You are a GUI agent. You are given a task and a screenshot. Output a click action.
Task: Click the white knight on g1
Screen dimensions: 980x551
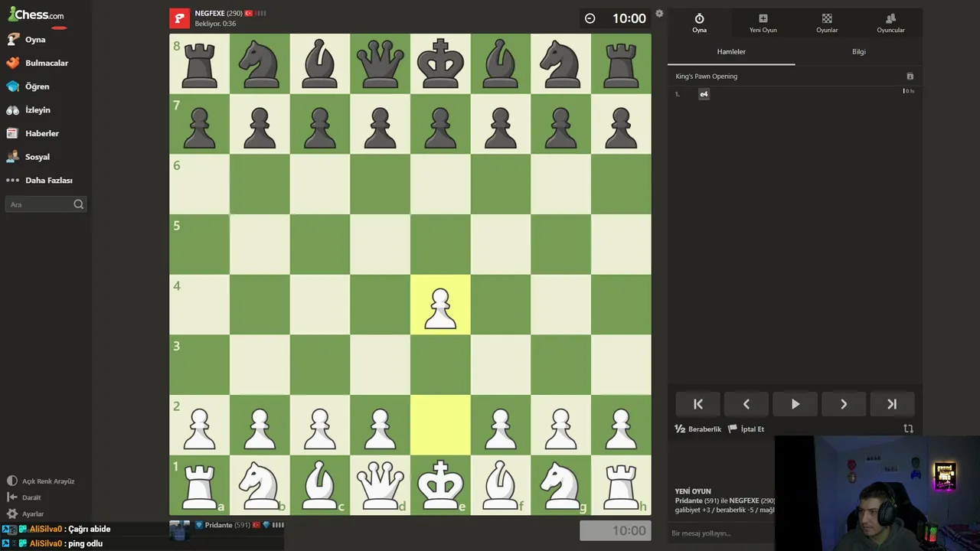560,485
